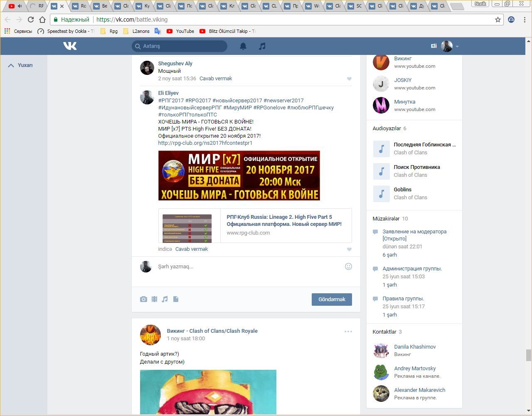This screenshot has width=532, height=416.
Task: Go to the browser home page
Action: 42,20
